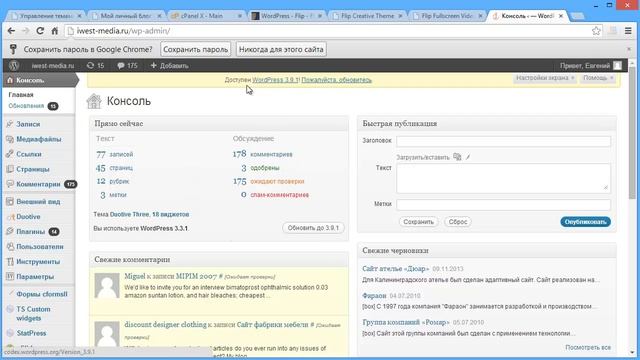
Task: Click the Duotive Three theme link
Action: (x=129, y=214)
